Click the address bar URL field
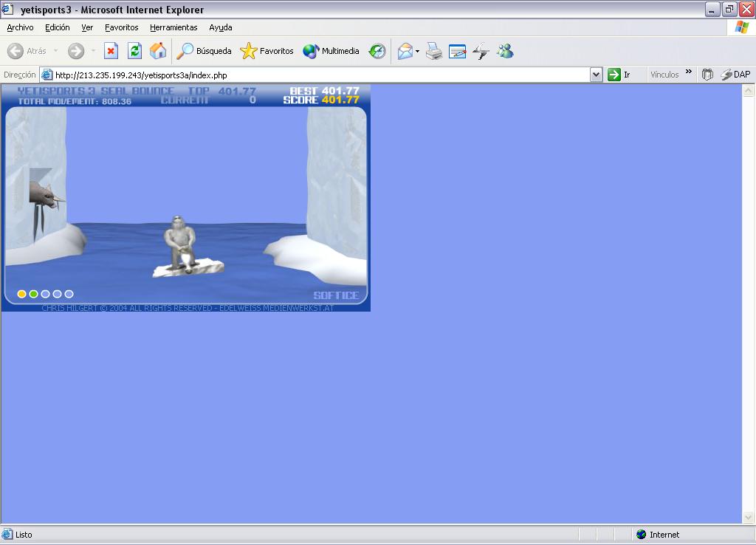756x545 pixels. 315,75
